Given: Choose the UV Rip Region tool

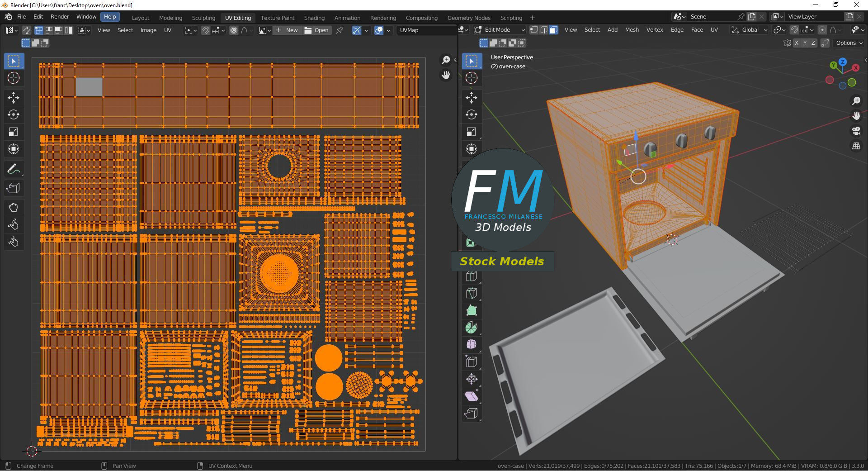Looking at the screenshot, I should (14, 188).
